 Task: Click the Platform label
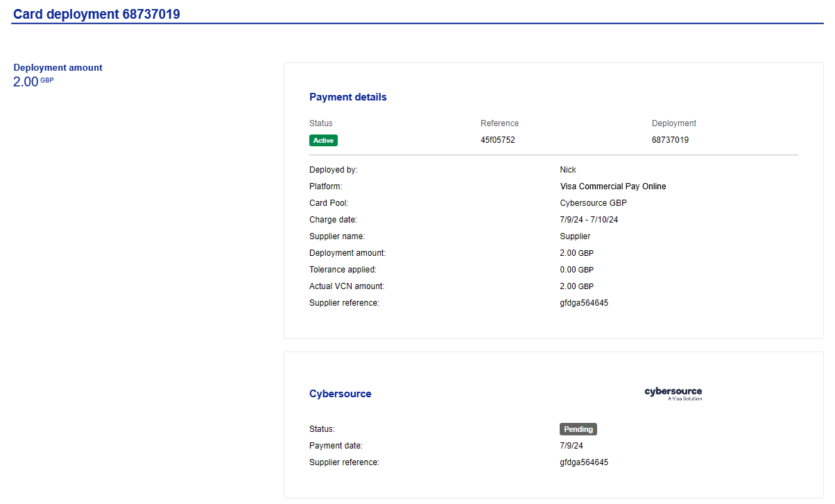326,186
